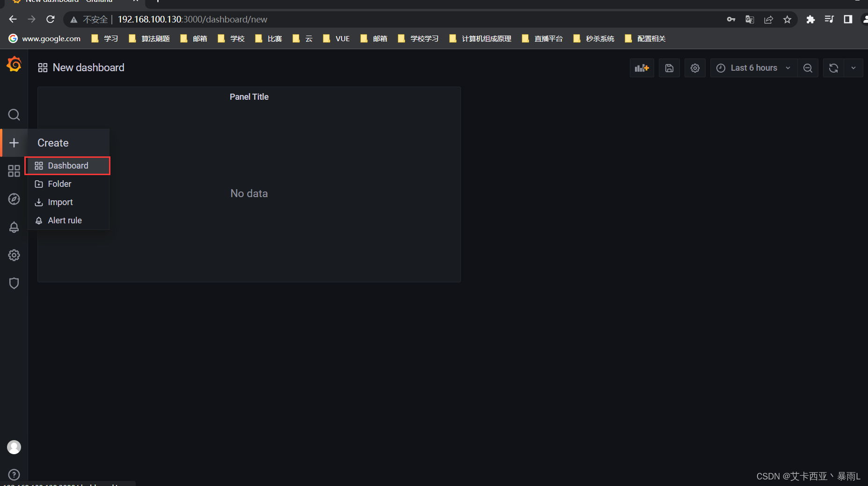Open the Alerting bell sidebar icon
Image resolution: width=868 pixels, height=486 pixels.
(x=14, y=227)
